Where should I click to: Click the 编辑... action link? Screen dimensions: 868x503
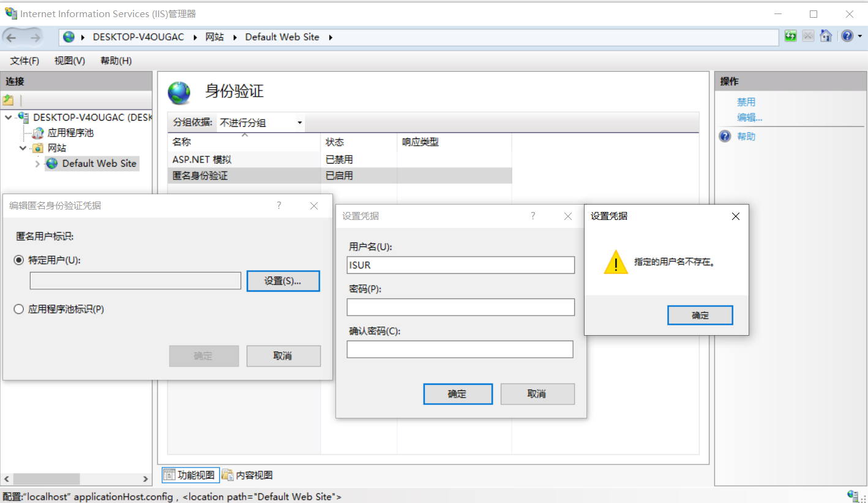(x=750, y=118)
